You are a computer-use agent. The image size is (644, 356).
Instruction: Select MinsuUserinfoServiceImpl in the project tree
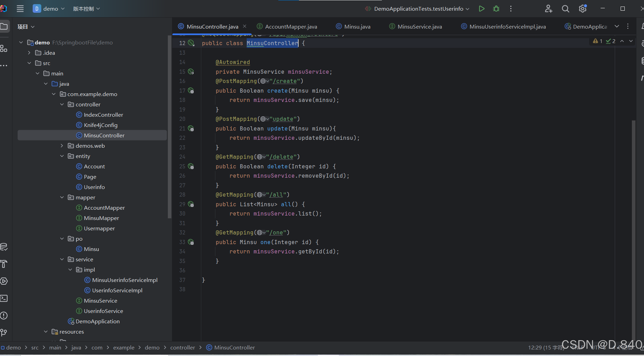tap(124, 280)
